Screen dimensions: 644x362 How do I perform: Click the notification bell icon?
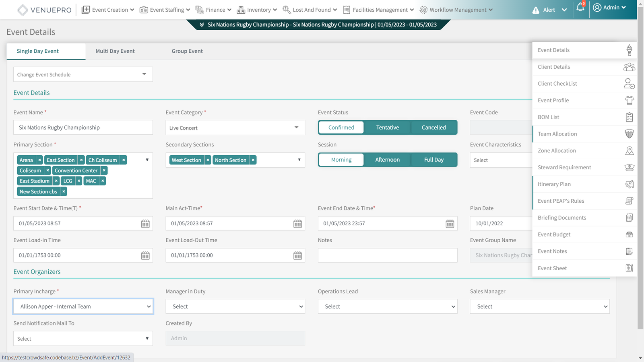tap(580, 8)
